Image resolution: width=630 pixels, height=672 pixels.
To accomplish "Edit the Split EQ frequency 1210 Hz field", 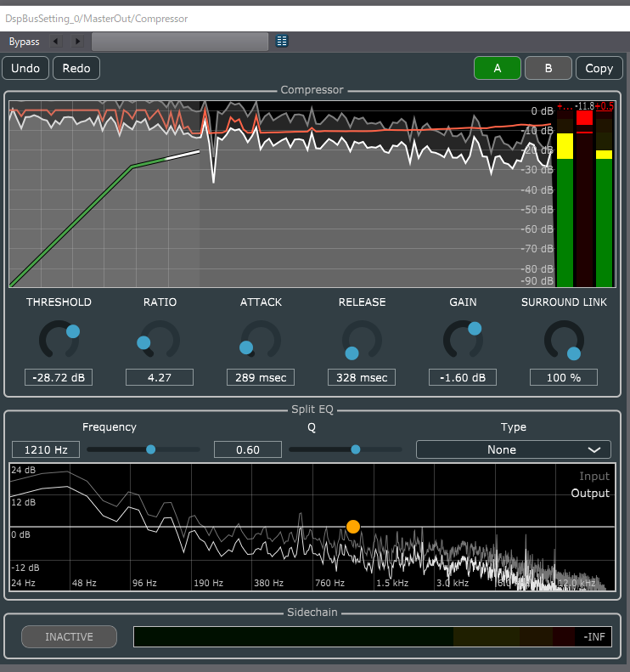I will [46, 449].
